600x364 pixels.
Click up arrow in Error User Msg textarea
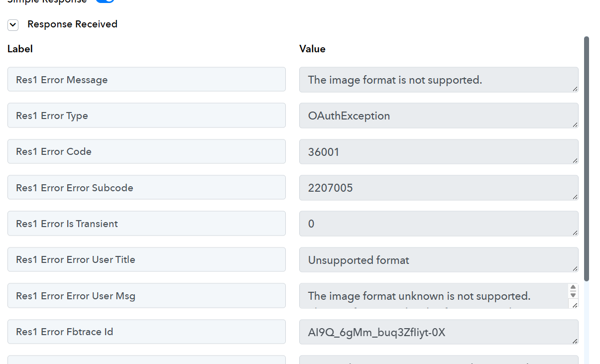[573, 288]
